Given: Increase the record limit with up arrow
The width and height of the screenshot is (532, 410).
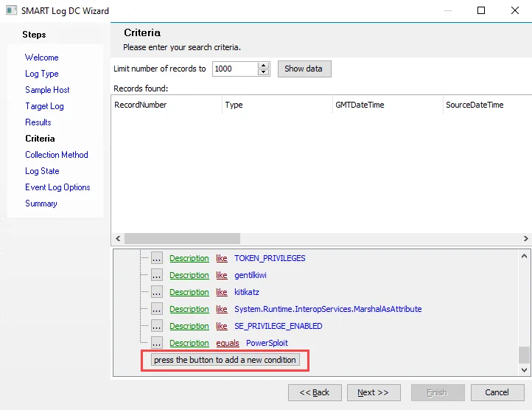Looking at the screenshot, I should [x=264, y=65].
